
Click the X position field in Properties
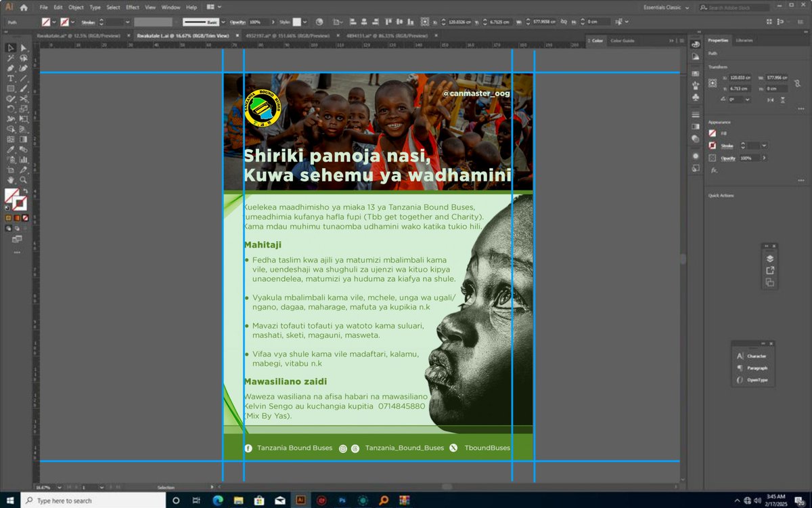(x=740, y=78)
